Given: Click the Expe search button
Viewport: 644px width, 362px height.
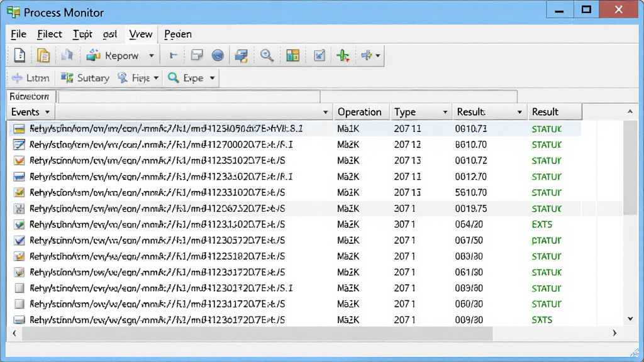Looking at the screenshot, I should click(186, 77).
